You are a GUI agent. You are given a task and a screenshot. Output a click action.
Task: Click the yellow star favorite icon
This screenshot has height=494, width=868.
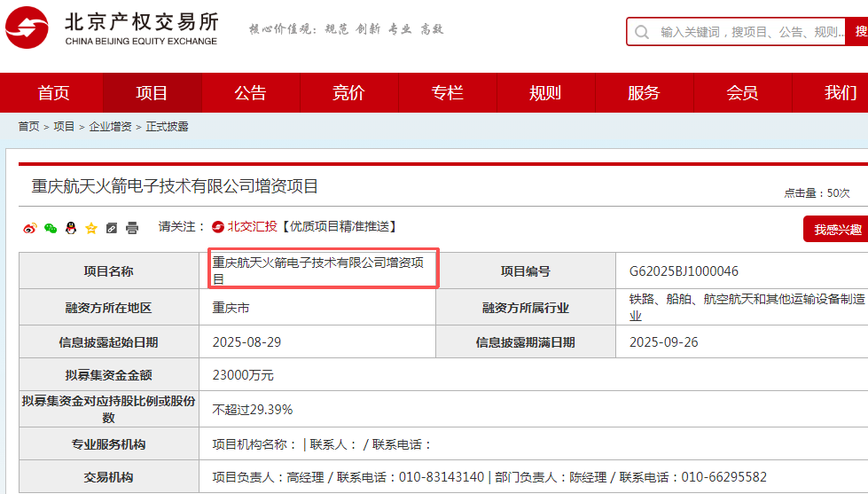click(91, 228)
